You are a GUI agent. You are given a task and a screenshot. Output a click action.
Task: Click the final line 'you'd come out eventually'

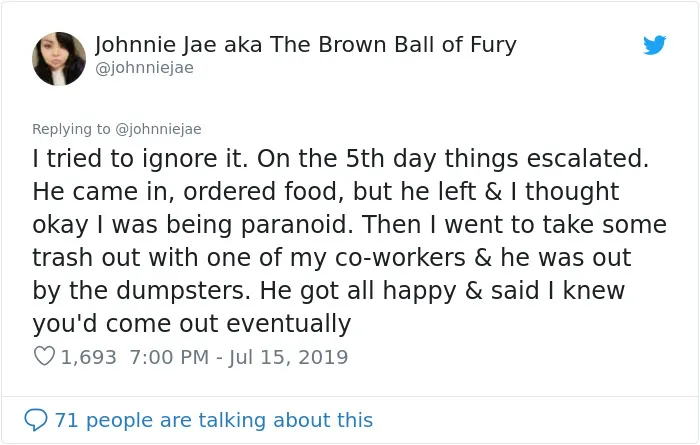click(x=192, y=324)
